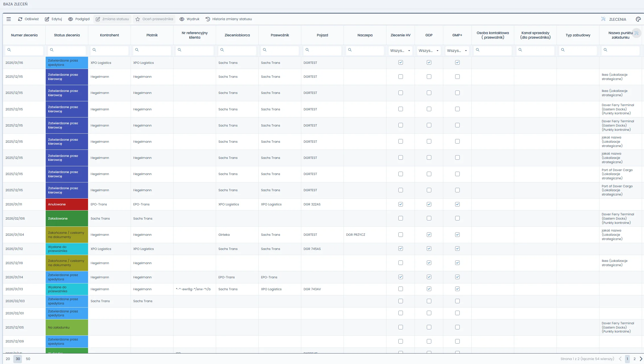Check GMP+ box for order 2026/02/106
The height and width of the screenshot is (364, 644).
[457, 218]
